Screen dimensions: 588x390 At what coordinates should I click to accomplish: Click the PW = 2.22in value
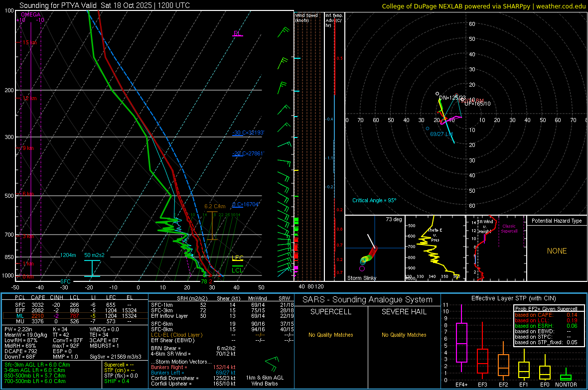click(18, 329)
